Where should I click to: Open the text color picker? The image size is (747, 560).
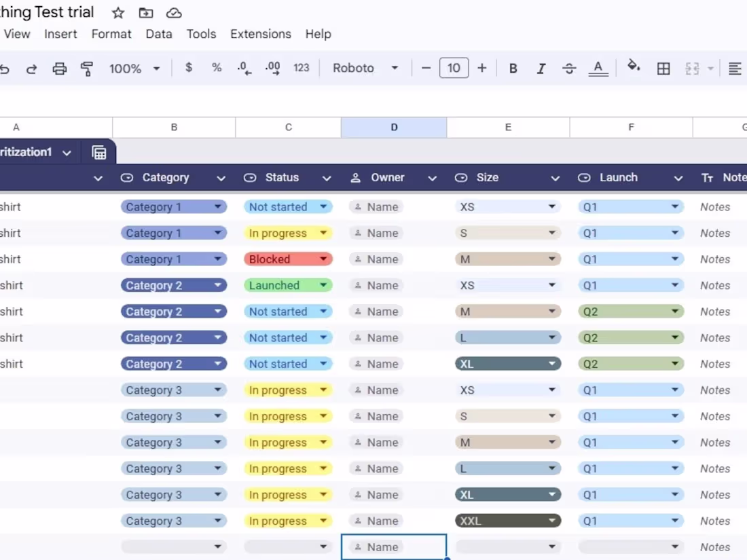598,68
